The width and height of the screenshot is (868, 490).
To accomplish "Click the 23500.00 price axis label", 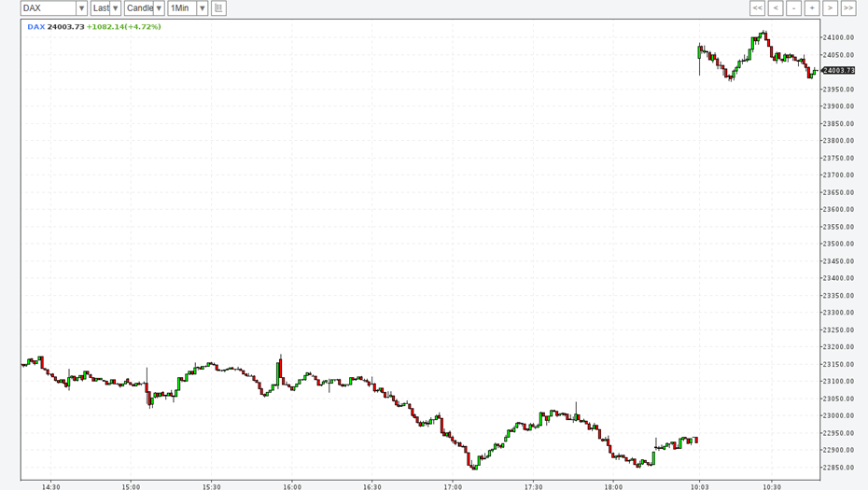I will point(838,244).
